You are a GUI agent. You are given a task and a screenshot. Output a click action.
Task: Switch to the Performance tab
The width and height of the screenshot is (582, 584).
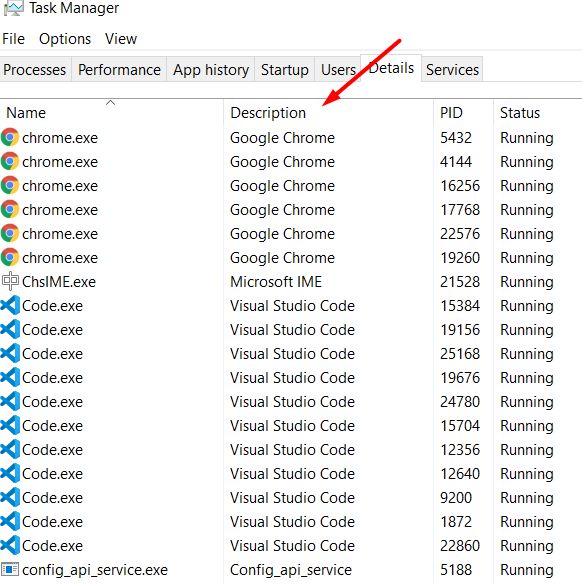[119, 70]
